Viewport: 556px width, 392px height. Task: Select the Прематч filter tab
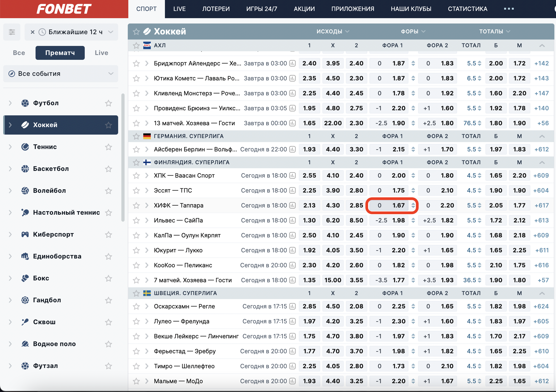tap(60, 53)
